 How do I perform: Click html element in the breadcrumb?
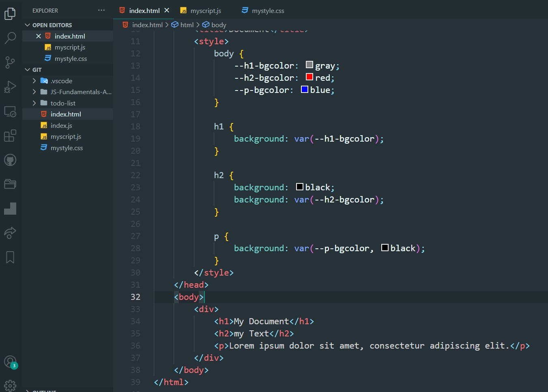pyautogui.click(x=187, y=25)
